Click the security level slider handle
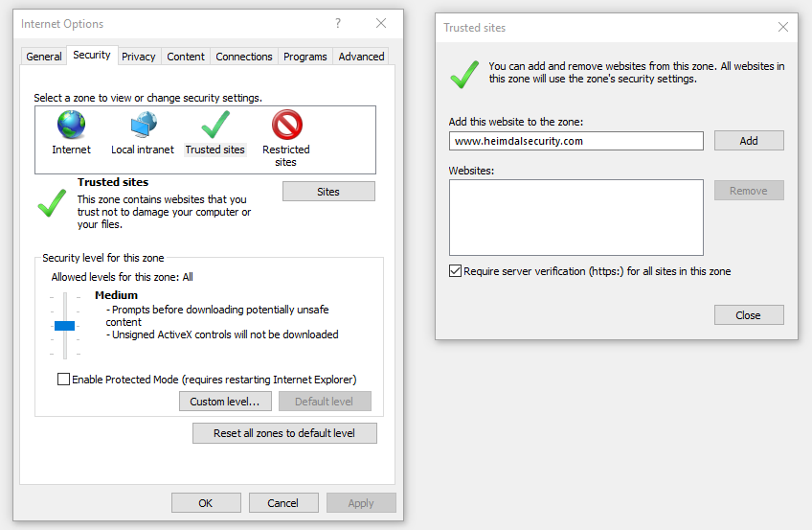Image resolution: width=812 pixels, height=530 pixels. [x=65, y=325]
